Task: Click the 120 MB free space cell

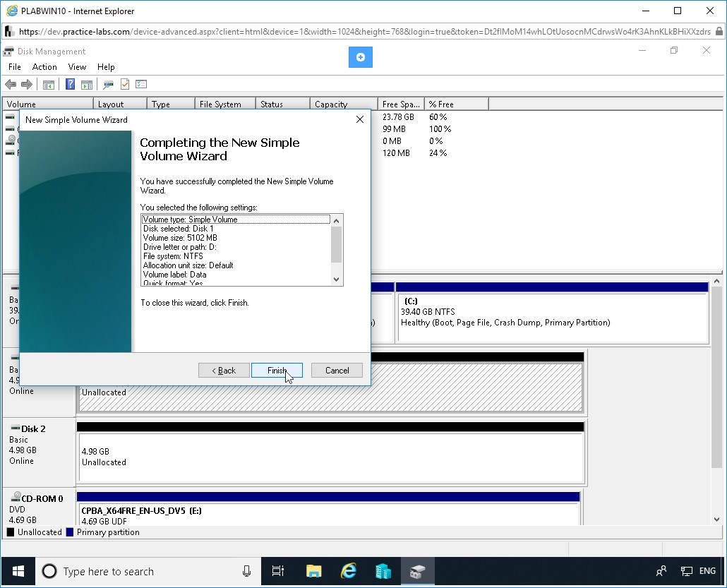Action: click(396, 153)
